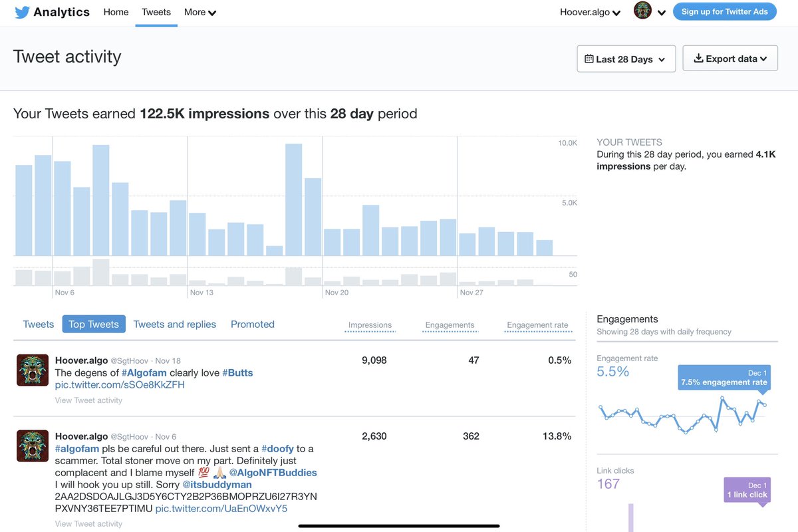Click the Twitter bird logo
The image size is (798, 532).
click(x=21, y=12)
